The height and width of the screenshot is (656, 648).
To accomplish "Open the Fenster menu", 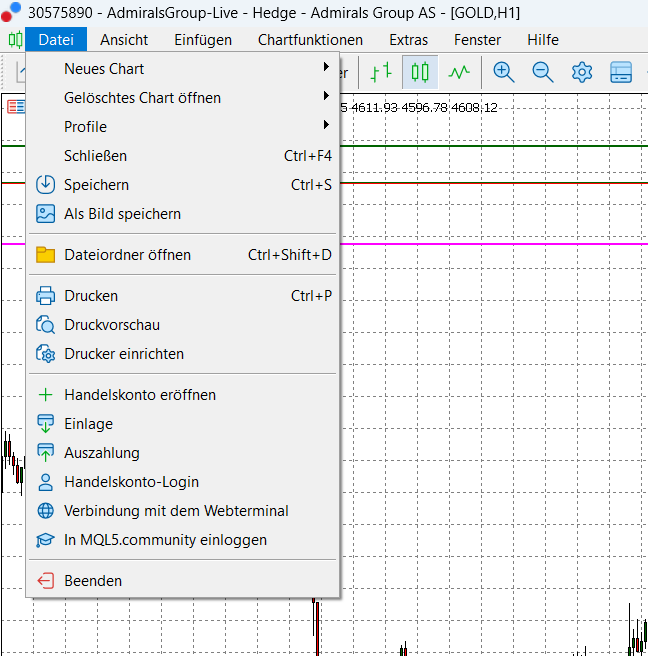I will click(x=477, y=40).
